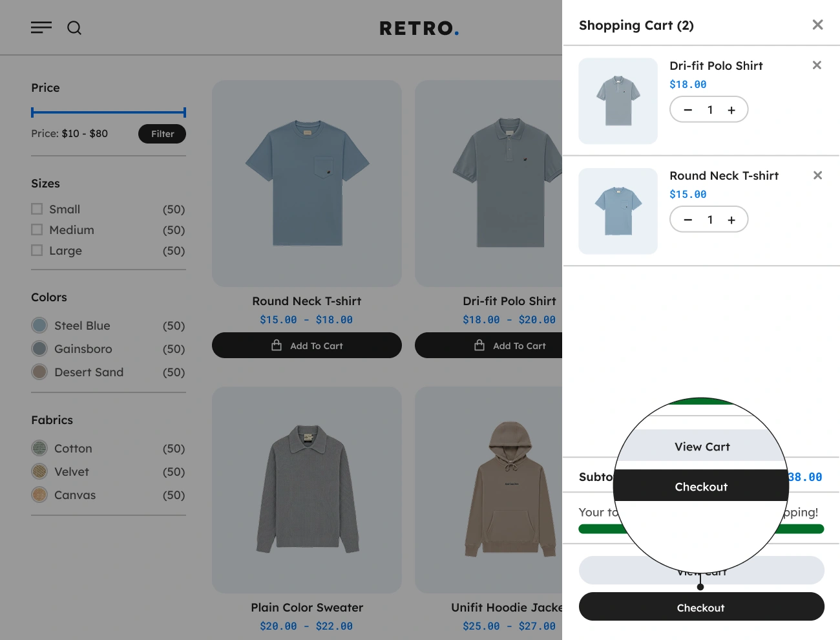Select the Gainsboro color swatch
Screen dimensions: 840x640
[39, 348]
